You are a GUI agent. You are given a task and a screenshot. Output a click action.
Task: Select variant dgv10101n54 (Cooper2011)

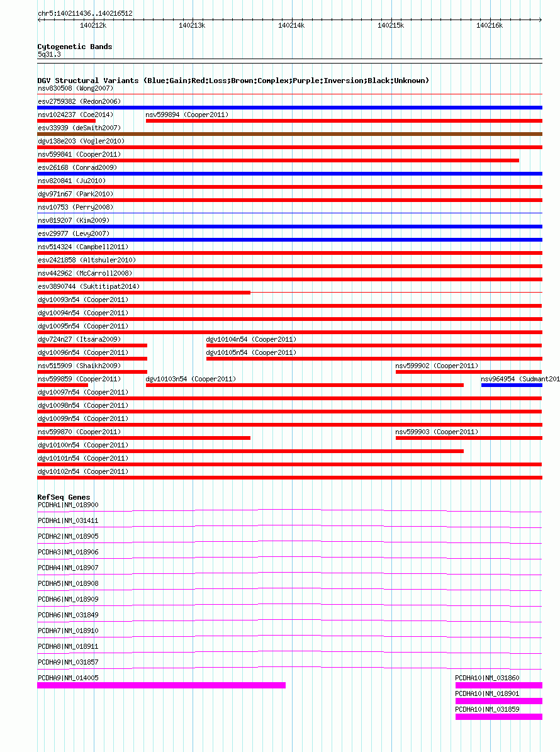(x=84, y=458)
